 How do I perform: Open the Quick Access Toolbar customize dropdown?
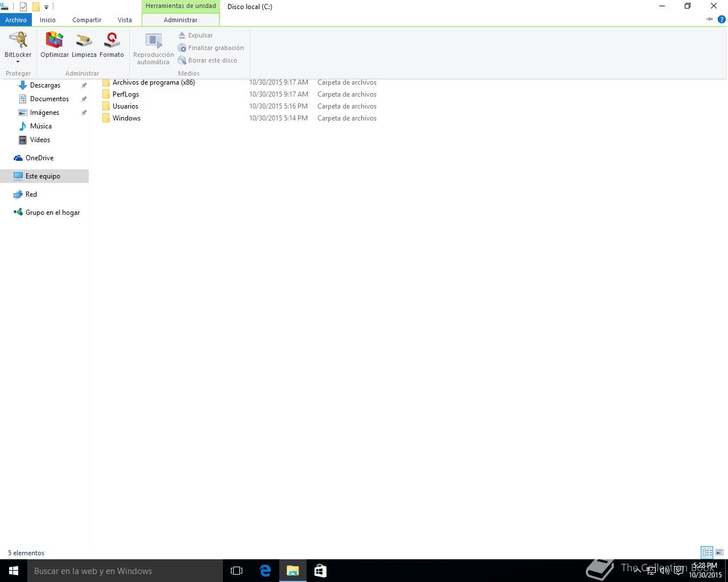[x=46, y=7]
